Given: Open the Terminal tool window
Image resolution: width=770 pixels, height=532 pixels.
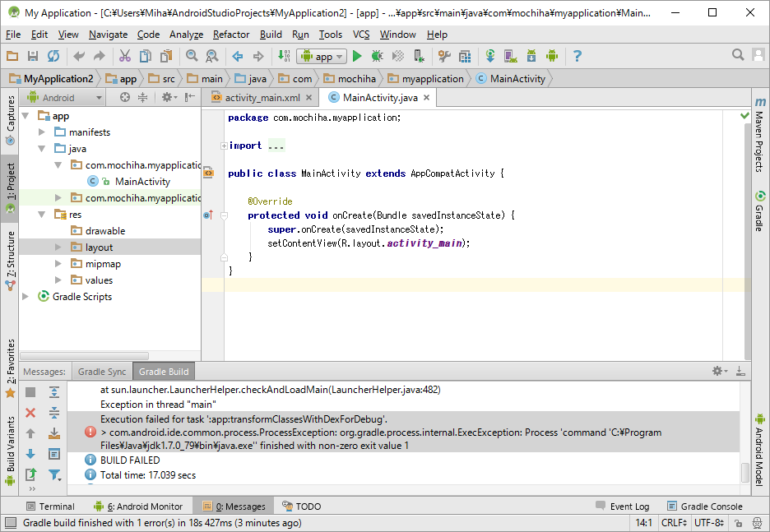Looking at the screenshot, I should [x=50, y=506].
